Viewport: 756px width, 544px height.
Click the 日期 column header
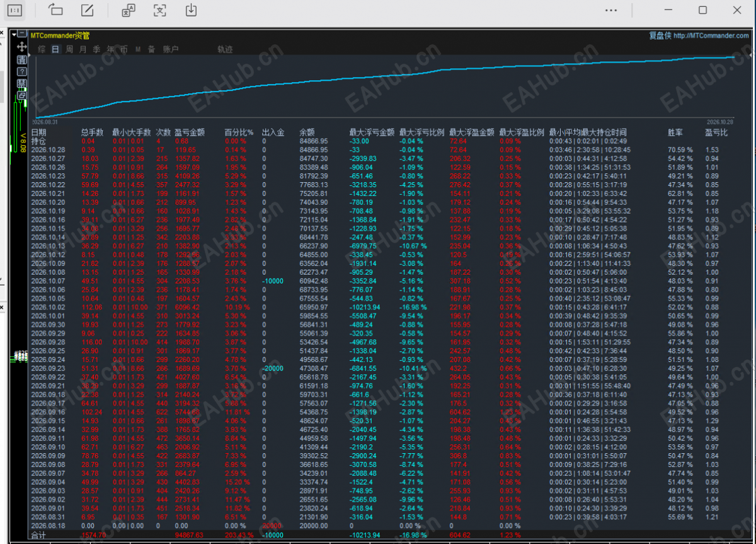(x=38, y=132)
